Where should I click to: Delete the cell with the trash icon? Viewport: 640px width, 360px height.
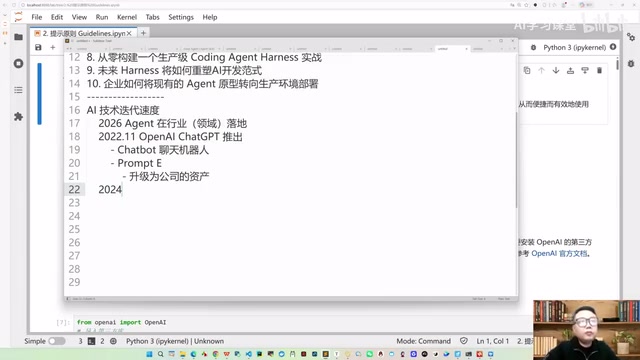click(599, 71)
